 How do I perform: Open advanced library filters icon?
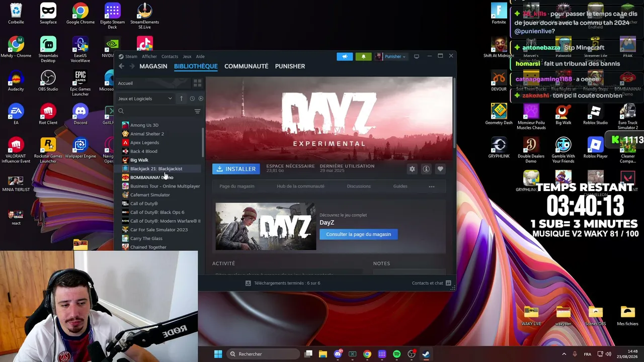tap(197, 111)
